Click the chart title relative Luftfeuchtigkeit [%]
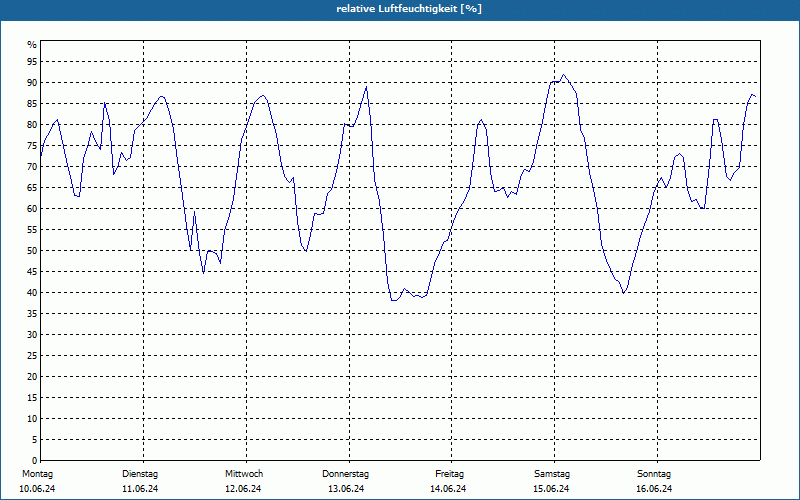Viewport: 800px width, 500px height. click(409, 9)
